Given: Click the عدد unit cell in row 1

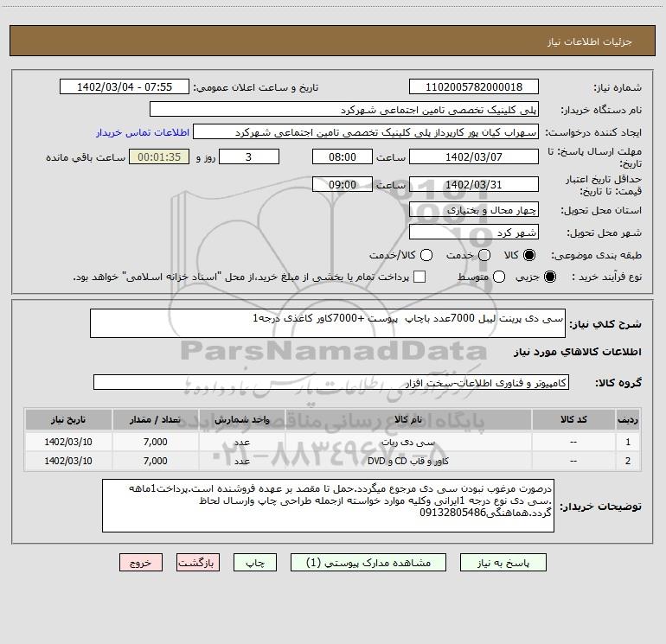Looking at the screenshot, I should point(241,442).
